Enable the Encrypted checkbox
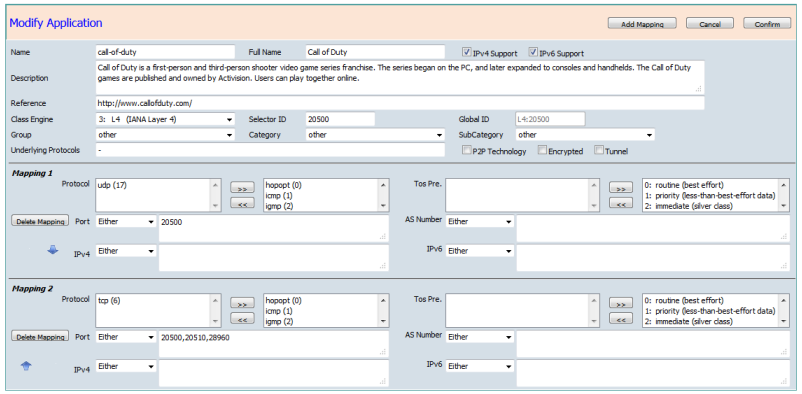Image resolution: width=802 pixels, height=394 pixels. (542, 150)
